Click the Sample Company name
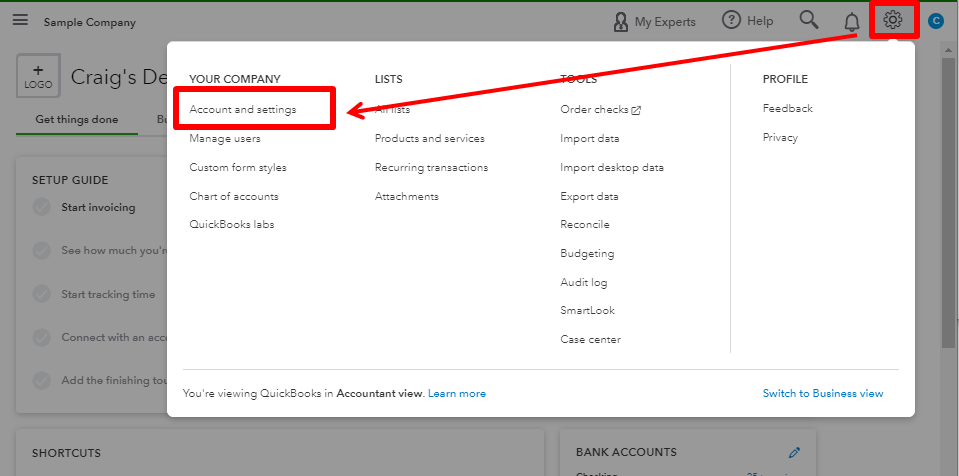This screenshot has width=959, height=476. (89, 23)
